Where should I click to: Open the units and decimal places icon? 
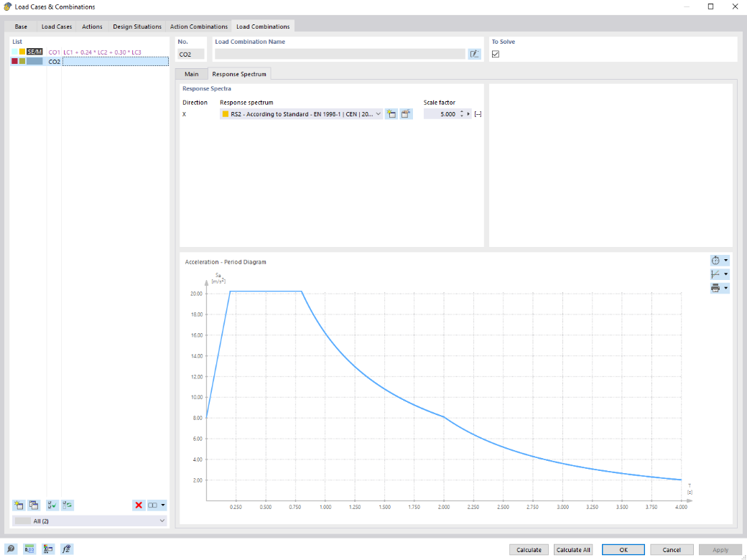pos(29,549)
